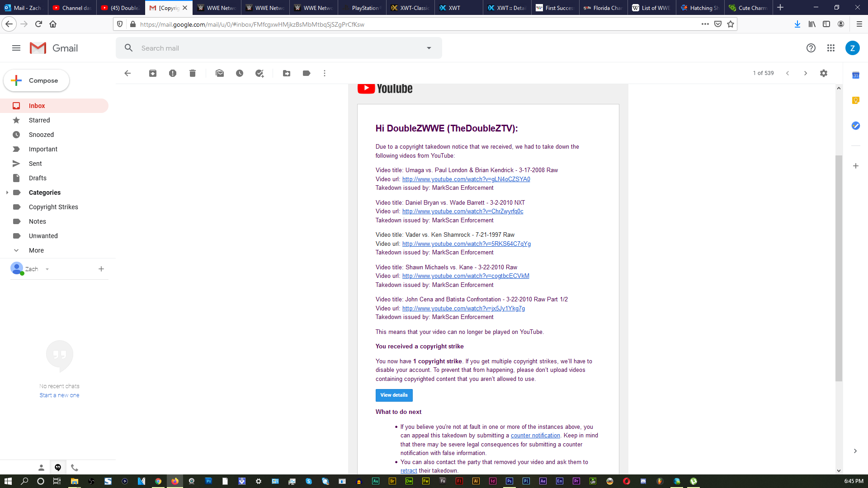Expand the More sidebar section
868x488 pixels.
(36, 250)
